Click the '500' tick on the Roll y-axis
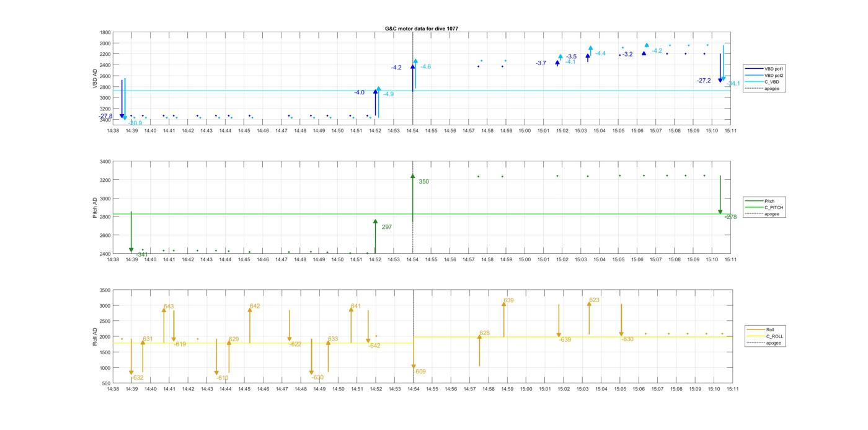868x430 pixels. (x=107, y=383)
